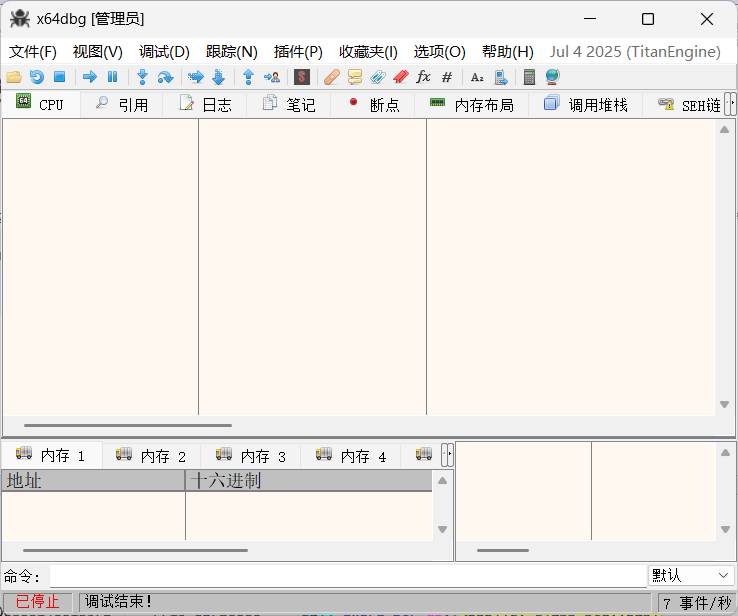Click the stack pane horizontal scrollbar
738x616 pixels.
503,550
